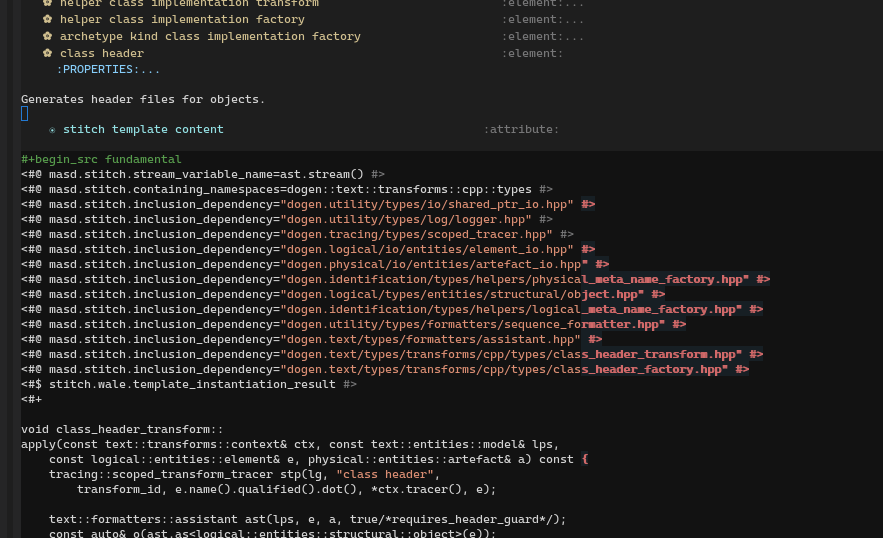Viewport: 883px width, 538px height.
Task: Click the '<#+' block opener line
Action: pyautogui.click(x=32, y=399)
